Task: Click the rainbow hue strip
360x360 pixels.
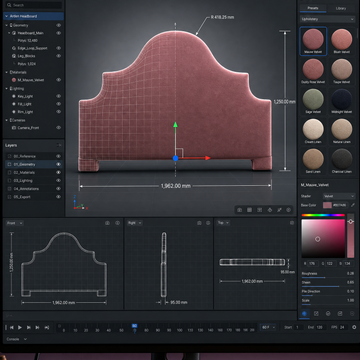Action: point(323,215)
